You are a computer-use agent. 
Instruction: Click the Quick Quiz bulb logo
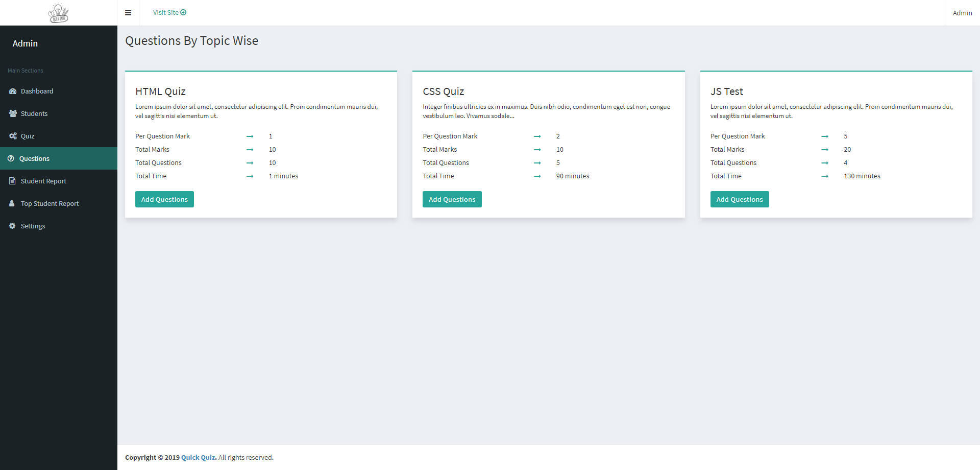[58, 13]
